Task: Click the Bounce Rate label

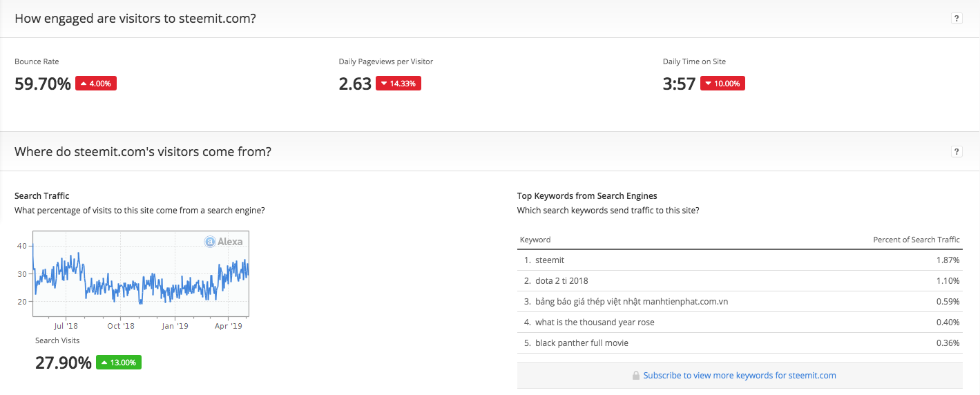Action: pyautogui.click(x=37, y=61)
